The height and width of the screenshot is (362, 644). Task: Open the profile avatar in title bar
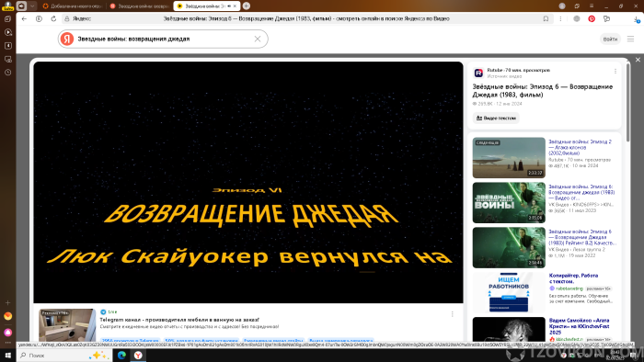[x=562, y=6]
